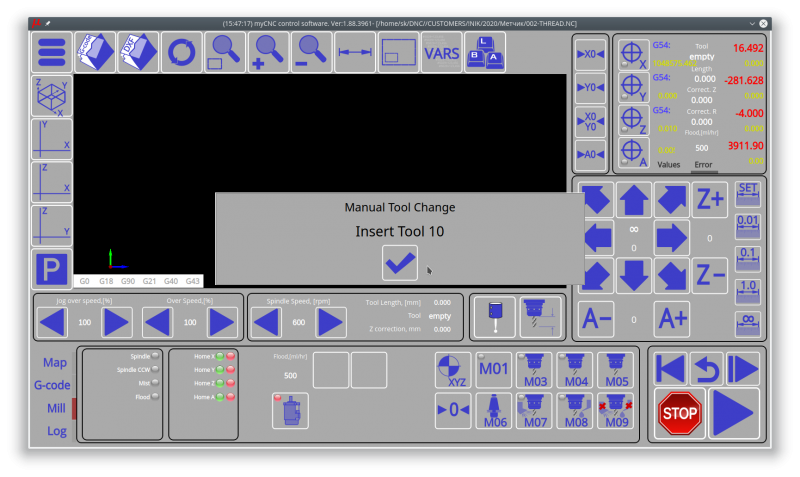Decrease spindle speed rpm

(266, 323)
